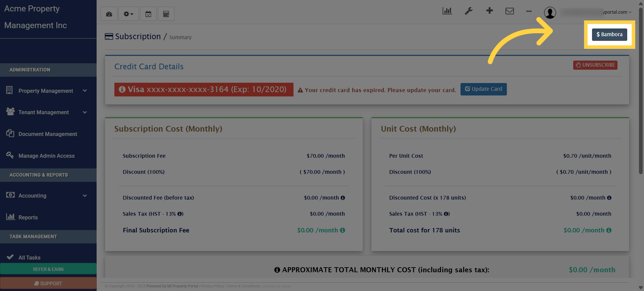Screen dimensions: 644x291
Task: Expand the Tenant Management sidebar chevron
Action: point(85,113)
